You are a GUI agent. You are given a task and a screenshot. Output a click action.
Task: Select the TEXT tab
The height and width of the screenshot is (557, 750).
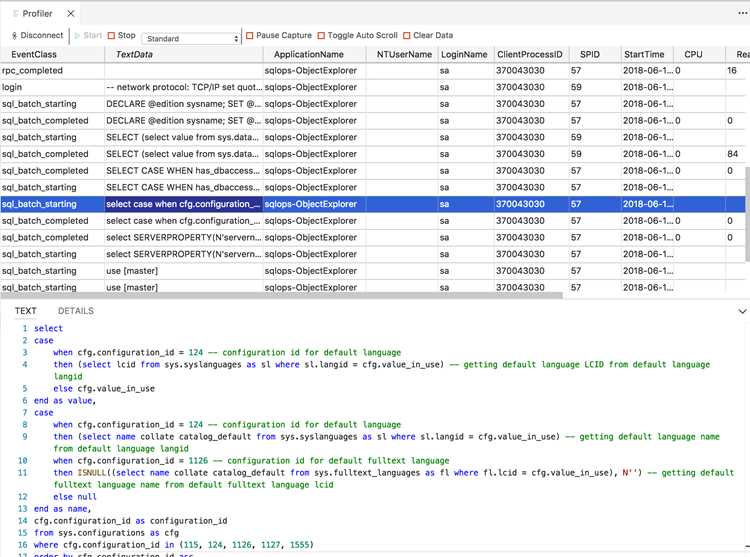tap(25, 311)
